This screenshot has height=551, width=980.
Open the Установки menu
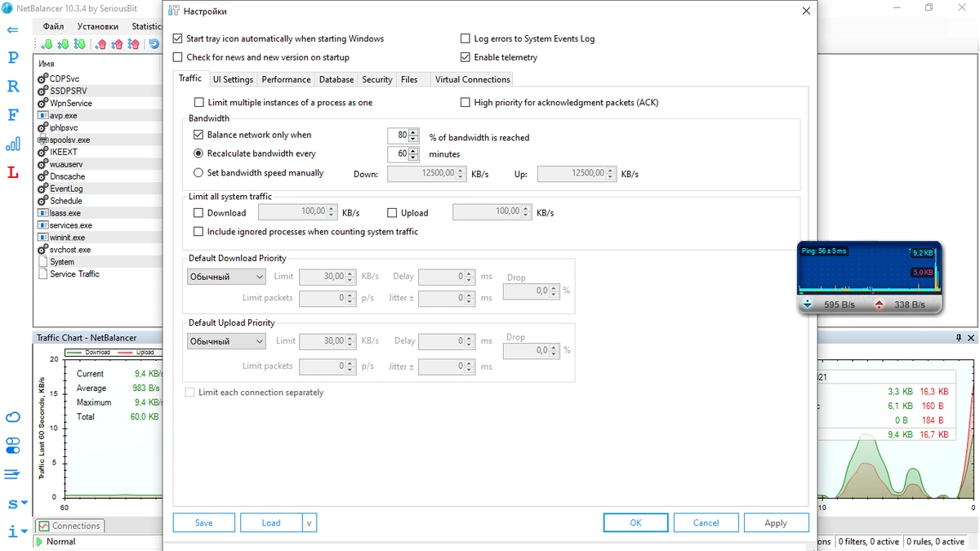98,26
